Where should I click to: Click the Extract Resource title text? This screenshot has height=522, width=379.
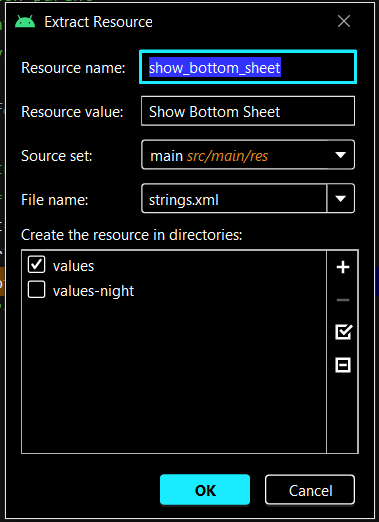click(x=98, y=22)
